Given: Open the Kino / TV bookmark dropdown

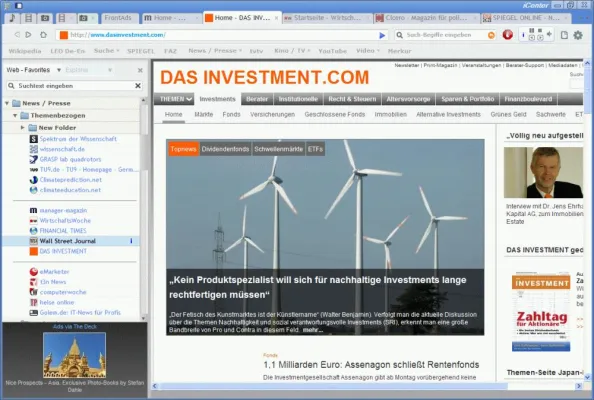Looking at the screenshot, I should tap(292, 51).
